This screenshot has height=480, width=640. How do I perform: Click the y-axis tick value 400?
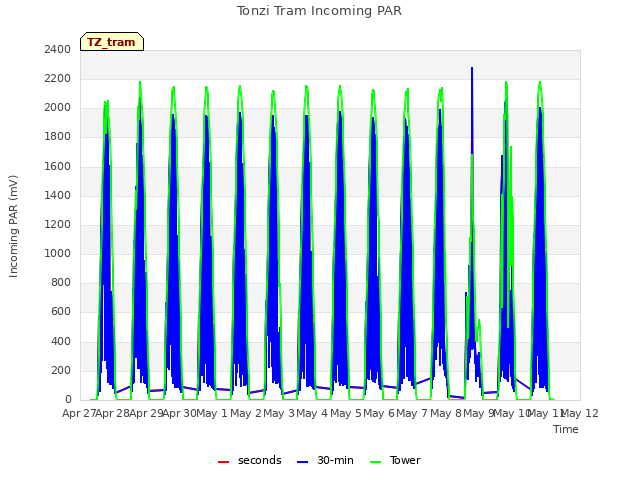point(61,341)
